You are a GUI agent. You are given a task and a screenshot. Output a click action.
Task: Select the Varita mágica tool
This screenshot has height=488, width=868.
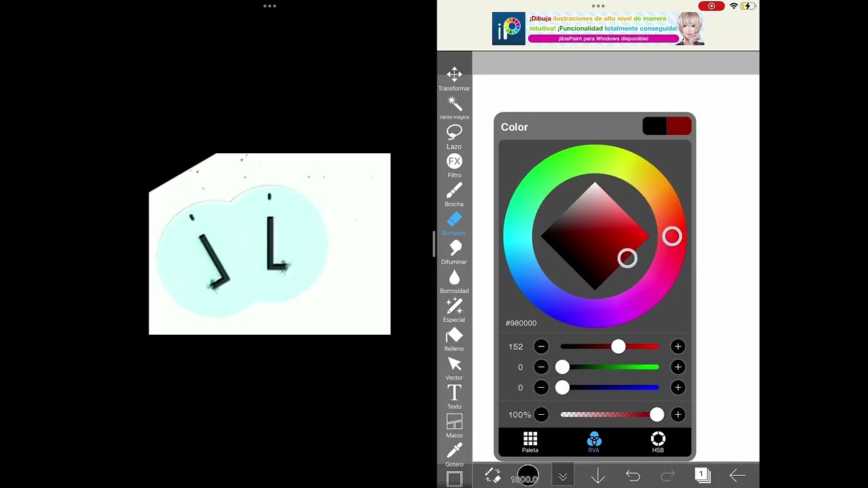[454, 107]
